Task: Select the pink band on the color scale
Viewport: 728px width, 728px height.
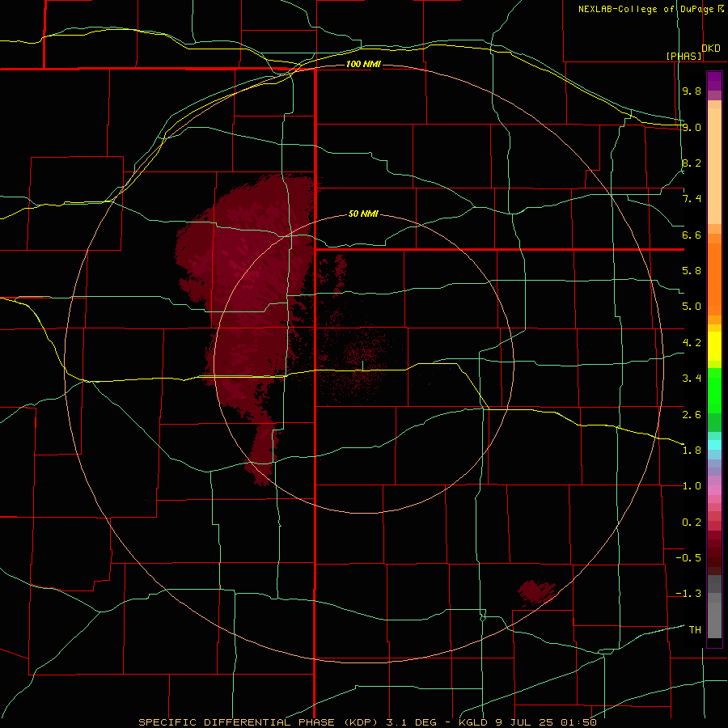Action: 714,490
